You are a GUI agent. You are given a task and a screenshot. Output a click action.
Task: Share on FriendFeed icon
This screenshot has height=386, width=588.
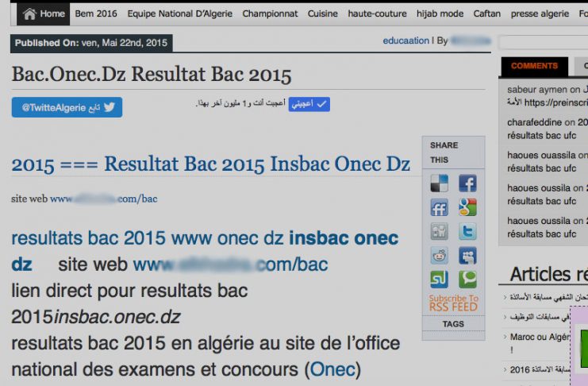439,207
